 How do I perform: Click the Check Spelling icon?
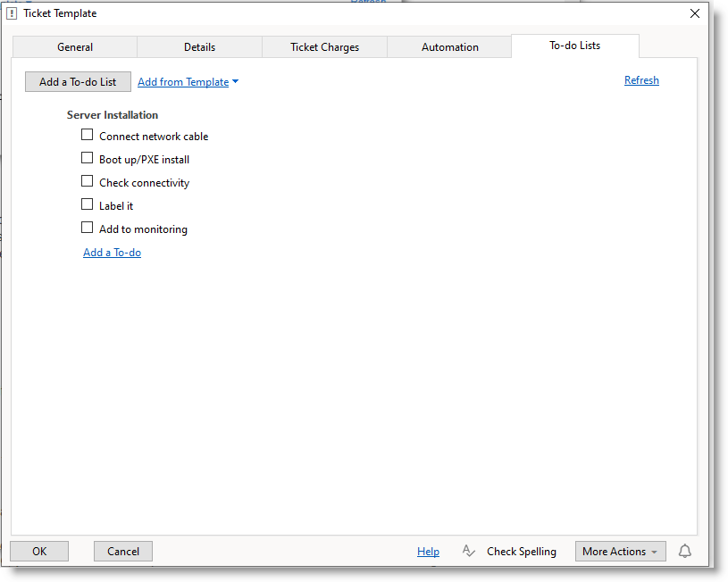tap(469, 552)
